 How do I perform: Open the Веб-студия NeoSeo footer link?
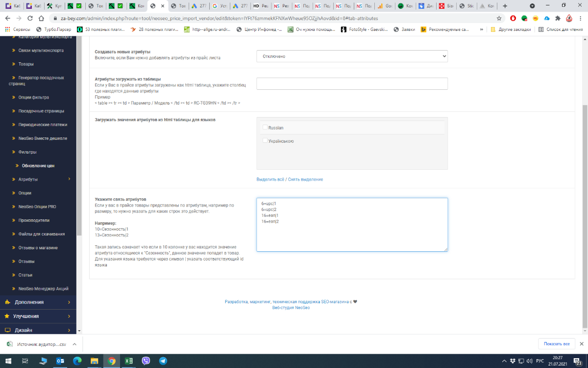[291, 308]
